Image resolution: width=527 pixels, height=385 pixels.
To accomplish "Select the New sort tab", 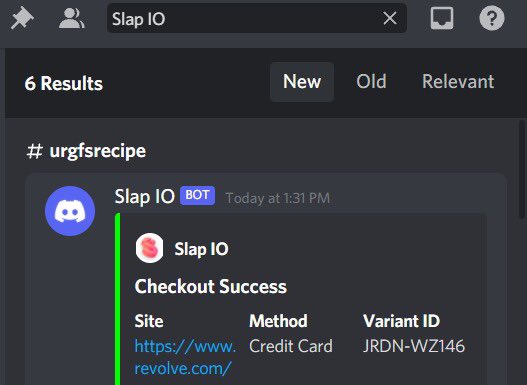I will click(x=302, y=82).
